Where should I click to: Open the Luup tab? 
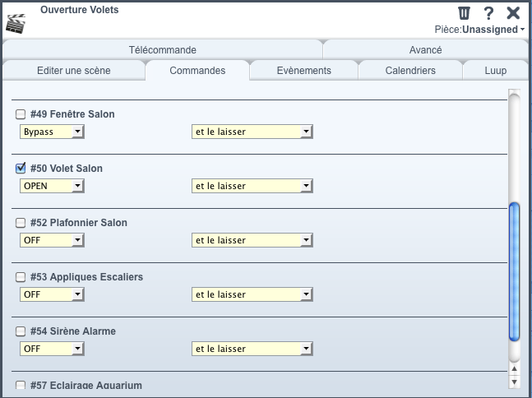point(495,70)
